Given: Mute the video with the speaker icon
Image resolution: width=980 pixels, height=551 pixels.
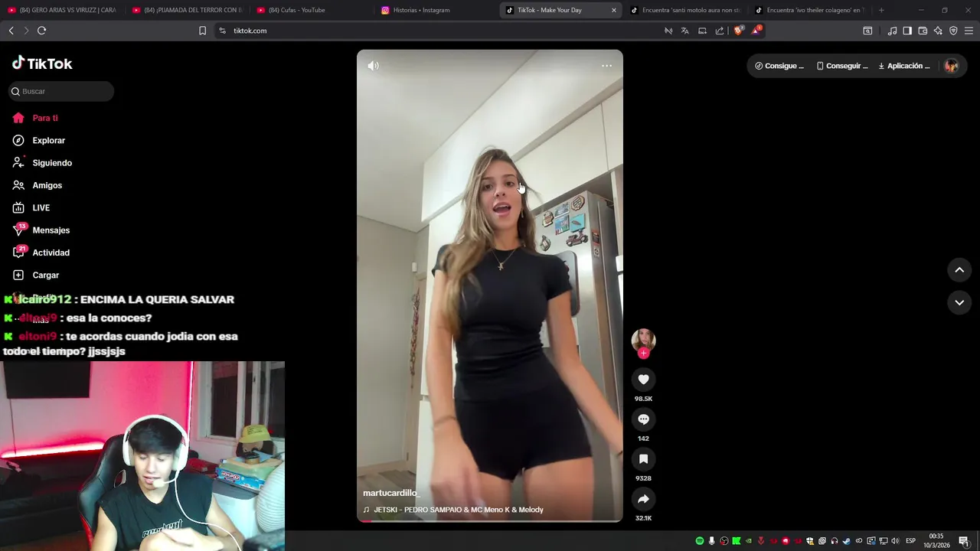Looking at the screenshot, I should pyautogui.click(x=373, y=66).
